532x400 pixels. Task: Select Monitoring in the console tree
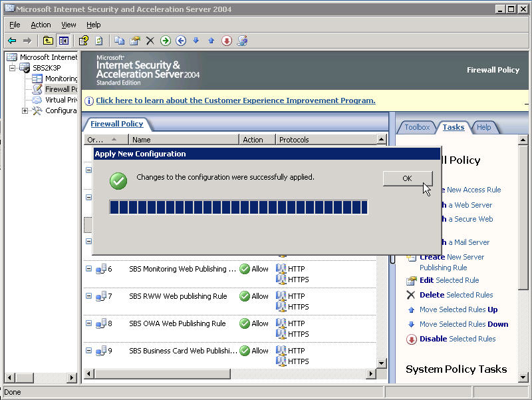61,79
